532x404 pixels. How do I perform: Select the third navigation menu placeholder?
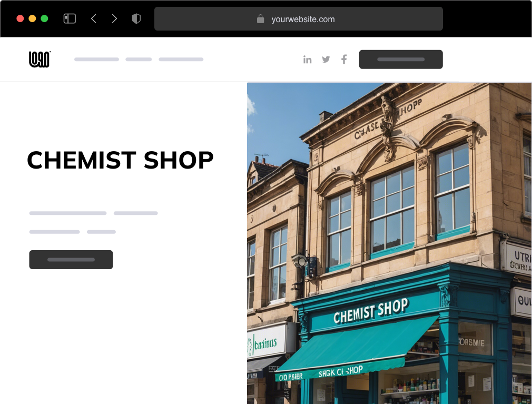181,60
